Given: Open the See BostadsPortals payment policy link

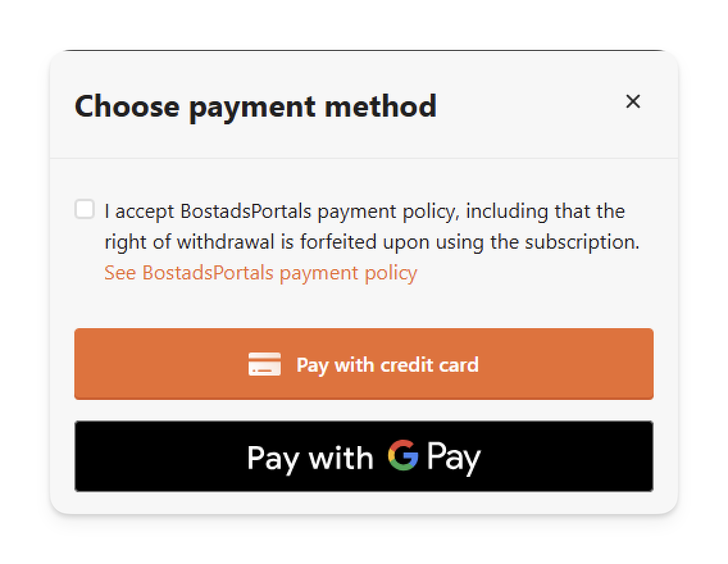Looking at the screenshot, I should pyautogui.click(x=261, y=273).
